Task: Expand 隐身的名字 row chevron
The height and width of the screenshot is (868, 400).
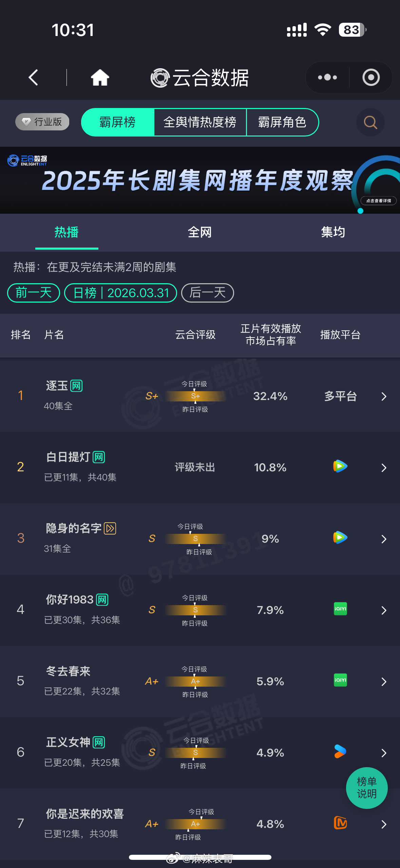Action: coord(384,539)
